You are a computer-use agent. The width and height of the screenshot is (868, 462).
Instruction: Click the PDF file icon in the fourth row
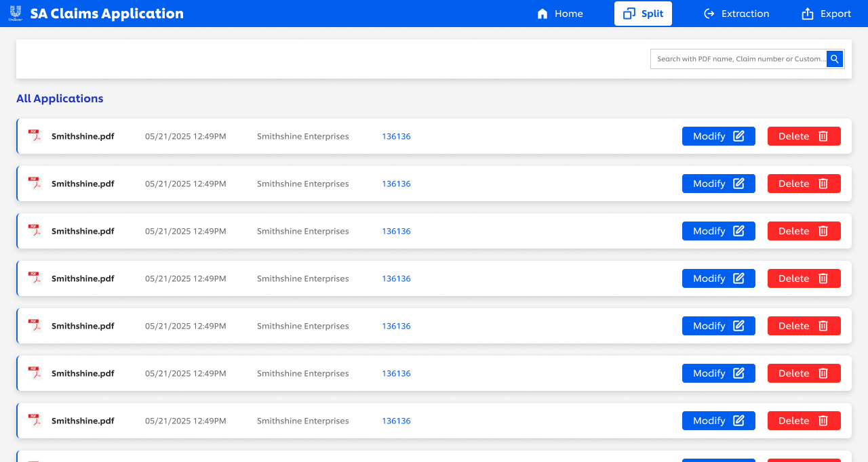pos(35,278)
